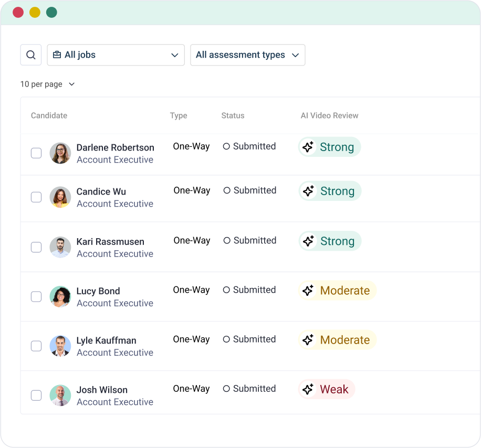Click the sparkle icon in Lucy Bond's Moderate badge
This screenshot has height=448, width=481.
[x=308, y=290]
